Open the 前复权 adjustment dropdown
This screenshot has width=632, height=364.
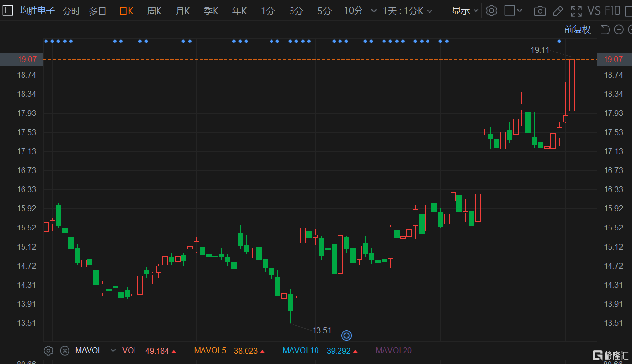point(578,30)
